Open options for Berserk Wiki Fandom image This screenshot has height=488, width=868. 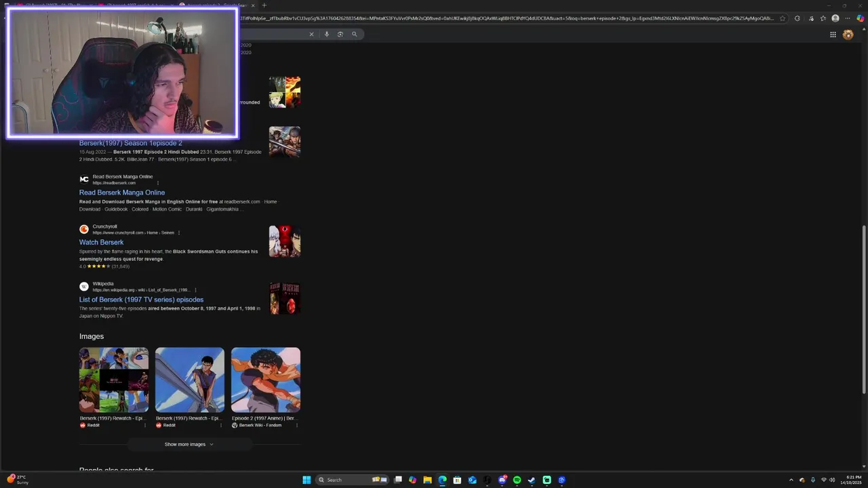pyautogui.click(x=297, y=425)
